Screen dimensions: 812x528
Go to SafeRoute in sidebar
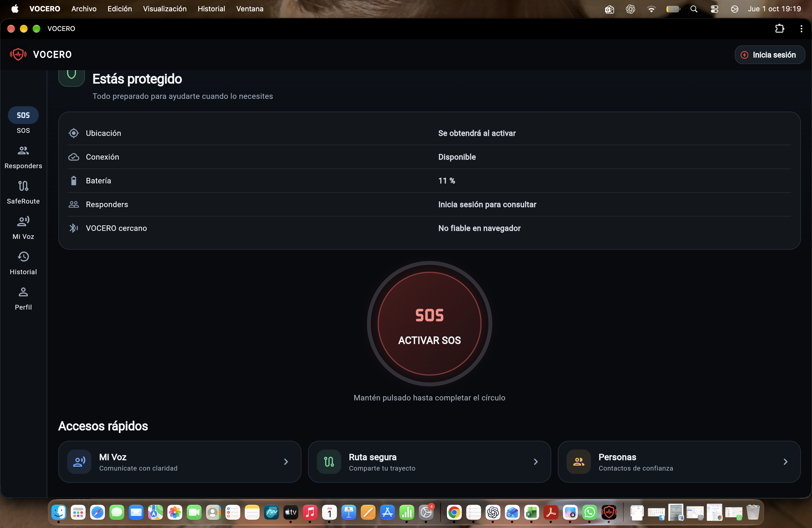(23, 193)
